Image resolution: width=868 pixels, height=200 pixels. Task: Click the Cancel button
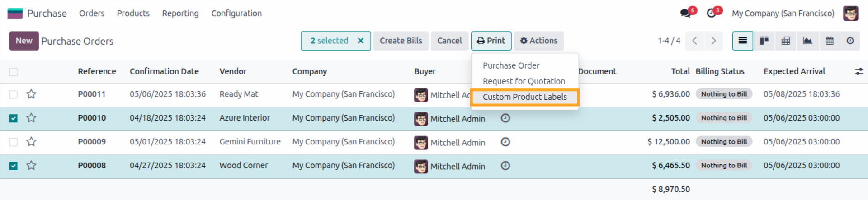[x=449, y=41]
